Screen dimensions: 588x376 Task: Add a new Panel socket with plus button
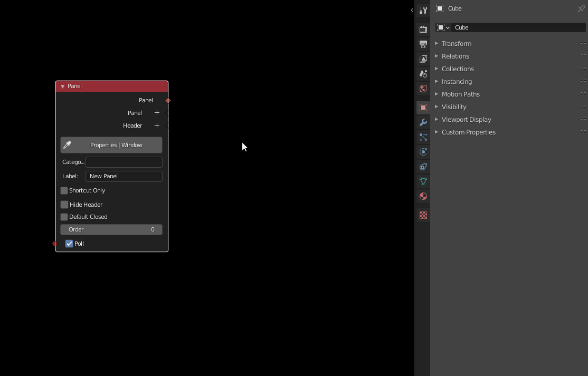click(157, 112)
